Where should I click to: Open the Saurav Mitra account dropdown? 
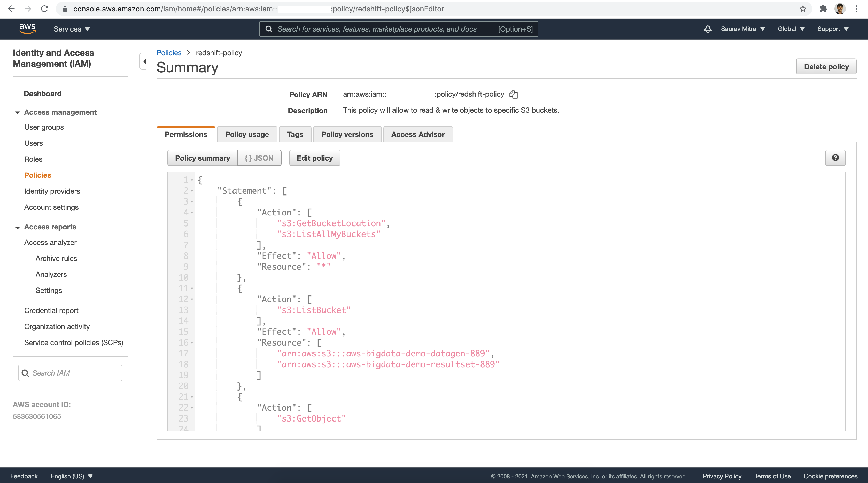[x=743, y=29]
